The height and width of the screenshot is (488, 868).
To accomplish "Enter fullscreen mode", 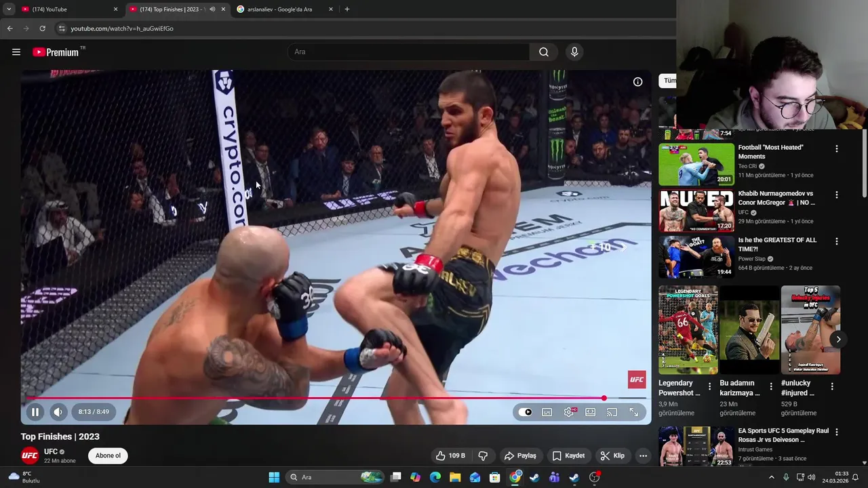I will pos(633,412).
